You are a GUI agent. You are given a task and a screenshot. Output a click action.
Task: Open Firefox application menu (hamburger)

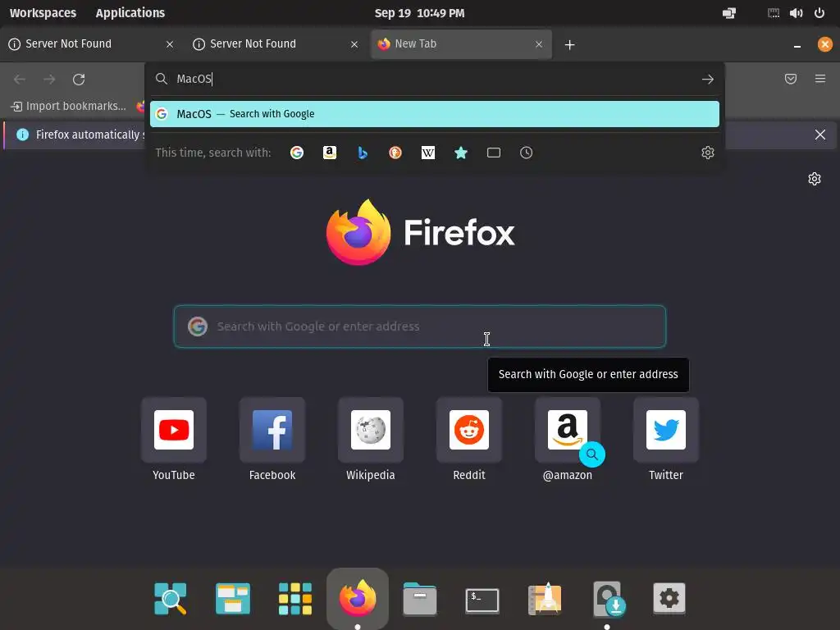pyautogui.click(x=820, y=79)
